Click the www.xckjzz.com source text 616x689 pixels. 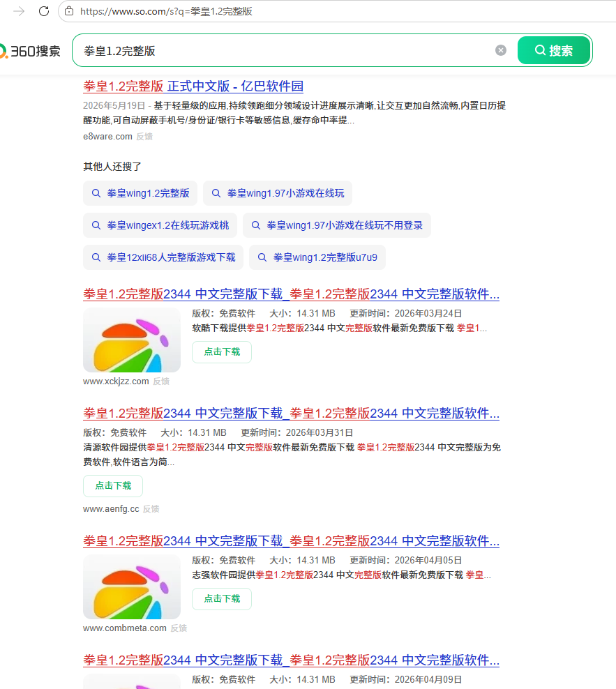(x=116, y=381)
